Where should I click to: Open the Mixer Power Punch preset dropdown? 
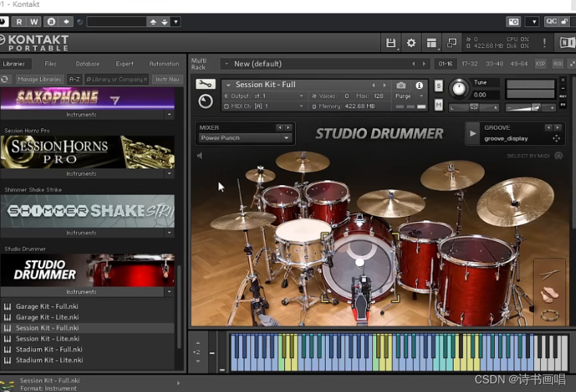click(x=244, y=138)
